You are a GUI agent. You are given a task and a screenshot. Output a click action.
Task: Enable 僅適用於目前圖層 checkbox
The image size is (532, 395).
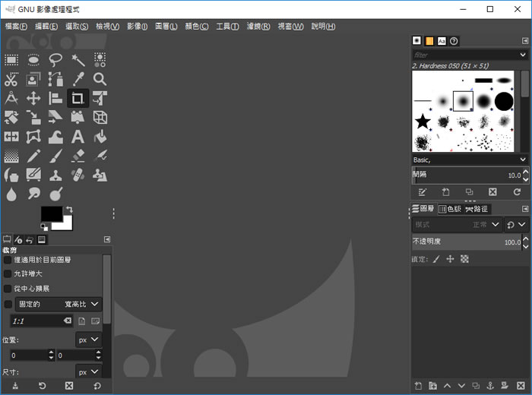pyautogui.click(x=8, y=260)
